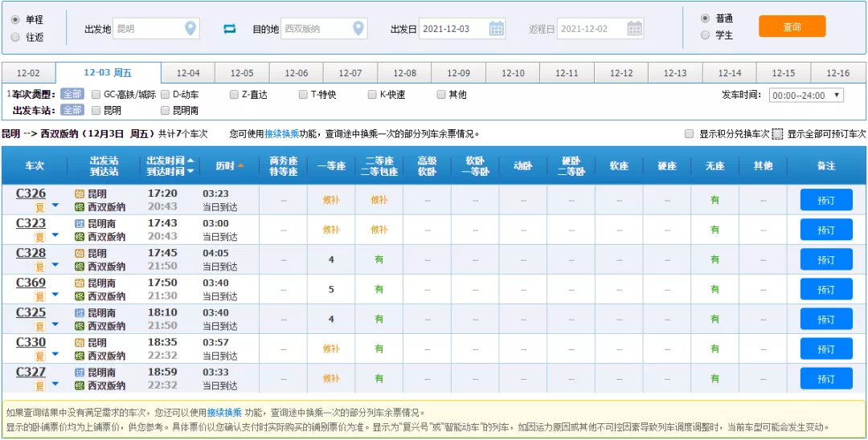Sort by departure time arrow in header
The width and height of the screenshot is (868, 440).
tap(190, 161)
